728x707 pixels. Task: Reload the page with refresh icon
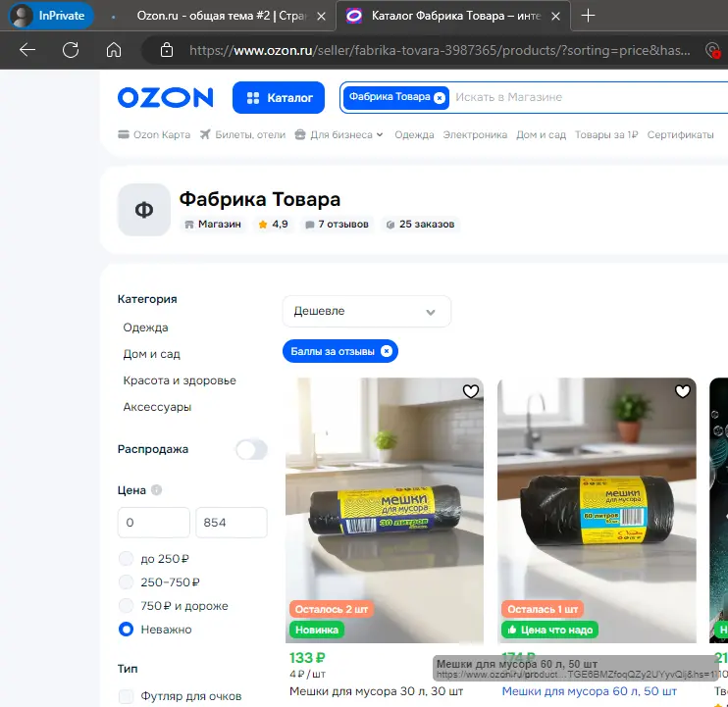pyautogui.click(x=71, y=50)
